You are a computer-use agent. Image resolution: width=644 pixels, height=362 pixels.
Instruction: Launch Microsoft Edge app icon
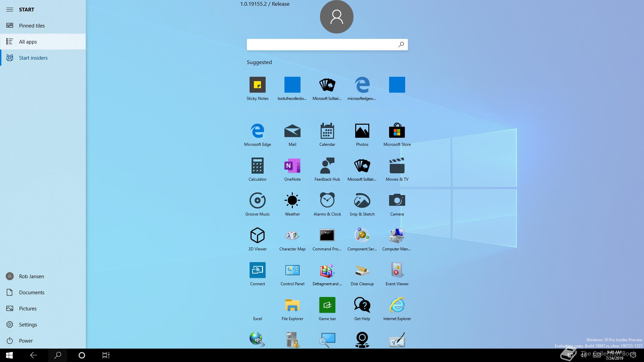(257, 134)
